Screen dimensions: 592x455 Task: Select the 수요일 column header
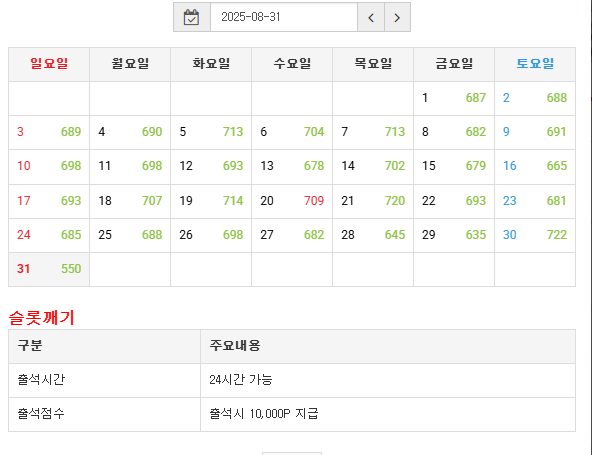292,64
